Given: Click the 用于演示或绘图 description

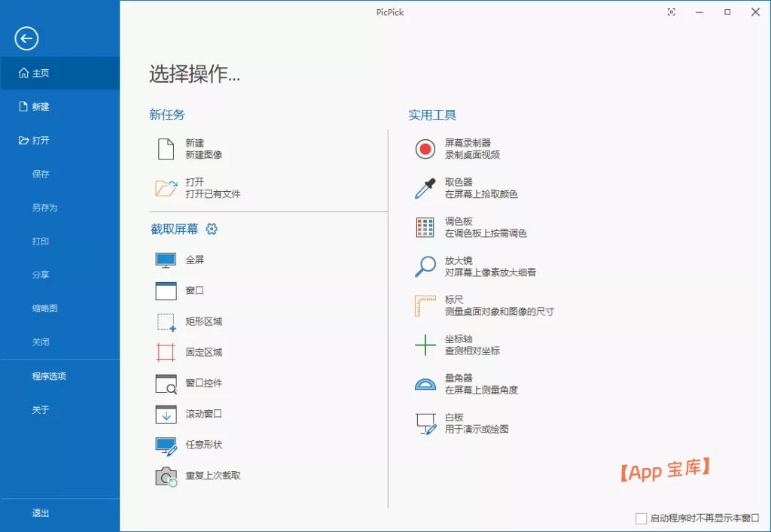Looking at the screenshot, I should pyautogui.click(x=477, y=430).
